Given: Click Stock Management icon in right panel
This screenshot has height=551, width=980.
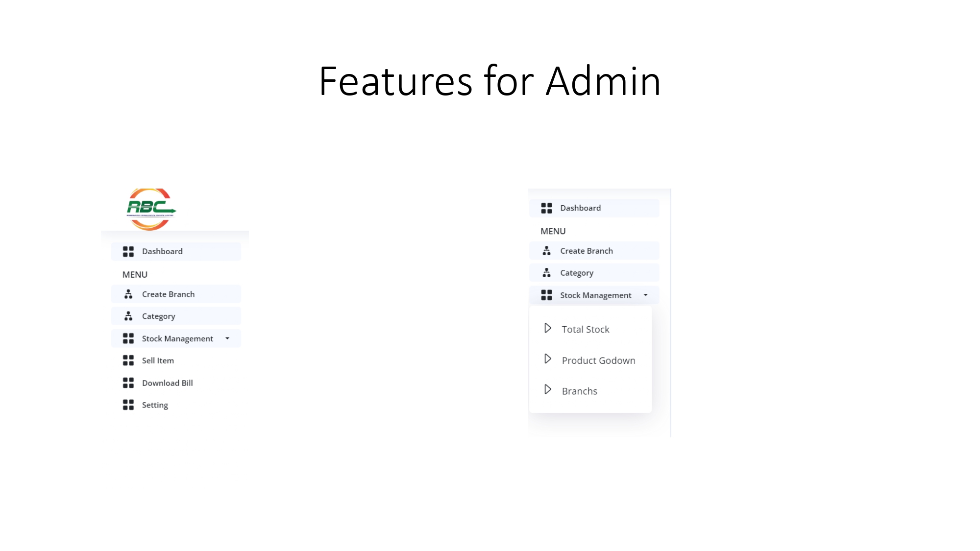Looking at the screenshot, I should 546,295.
